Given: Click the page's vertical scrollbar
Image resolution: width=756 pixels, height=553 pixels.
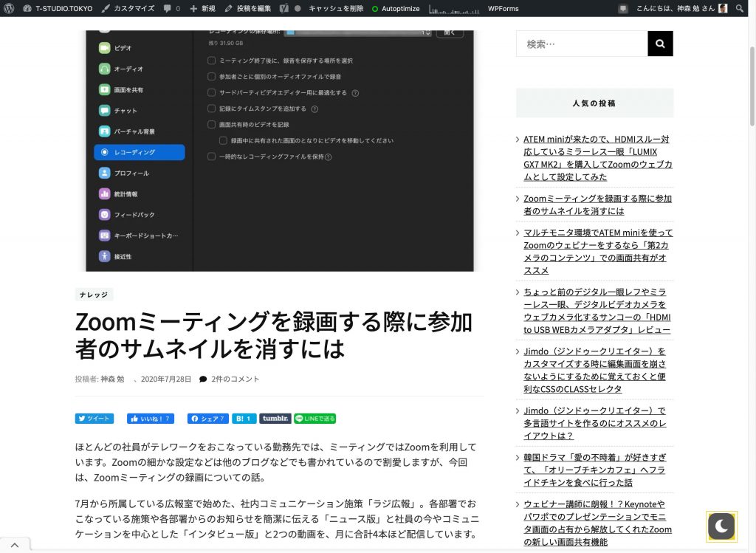Looking at the screenshot, I should (x=752, y=87).
